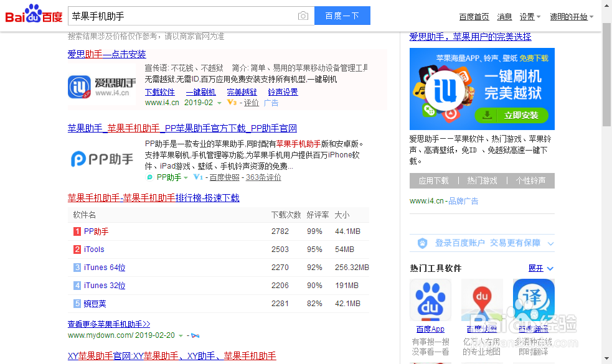Viewport: 612px width, 364px height.
Task: Open the 百度App icon
Action: [x=430, y=300]
